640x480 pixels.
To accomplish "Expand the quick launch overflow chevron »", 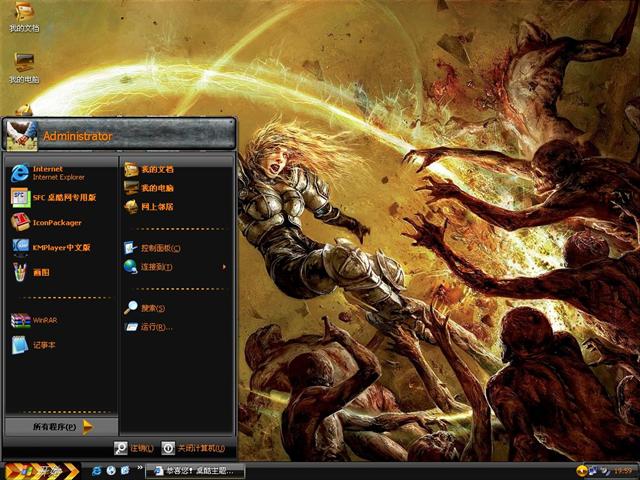I will pos(140,468).
